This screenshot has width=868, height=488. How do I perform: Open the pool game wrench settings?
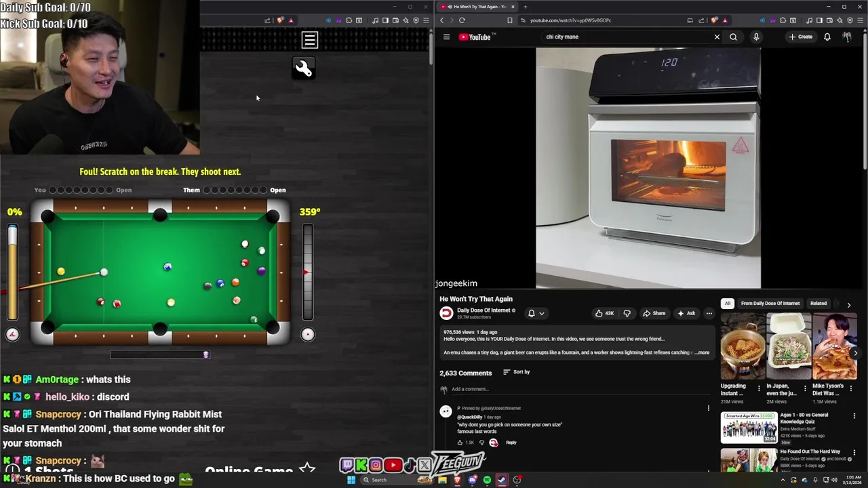303,68
